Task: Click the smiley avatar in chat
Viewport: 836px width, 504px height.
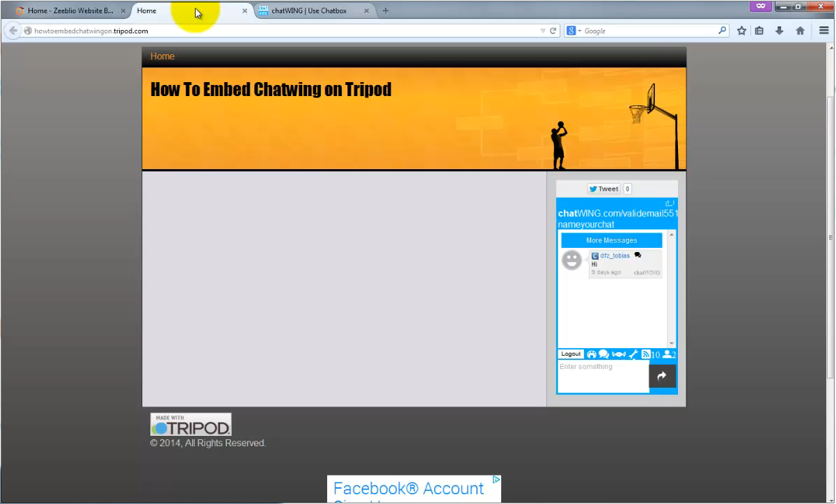Action: 571,260
